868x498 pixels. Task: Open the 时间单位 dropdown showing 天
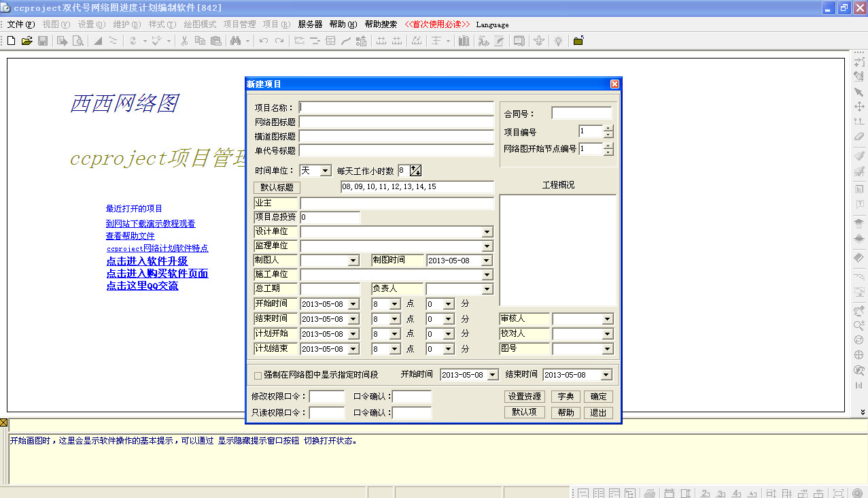coord(324,170)
